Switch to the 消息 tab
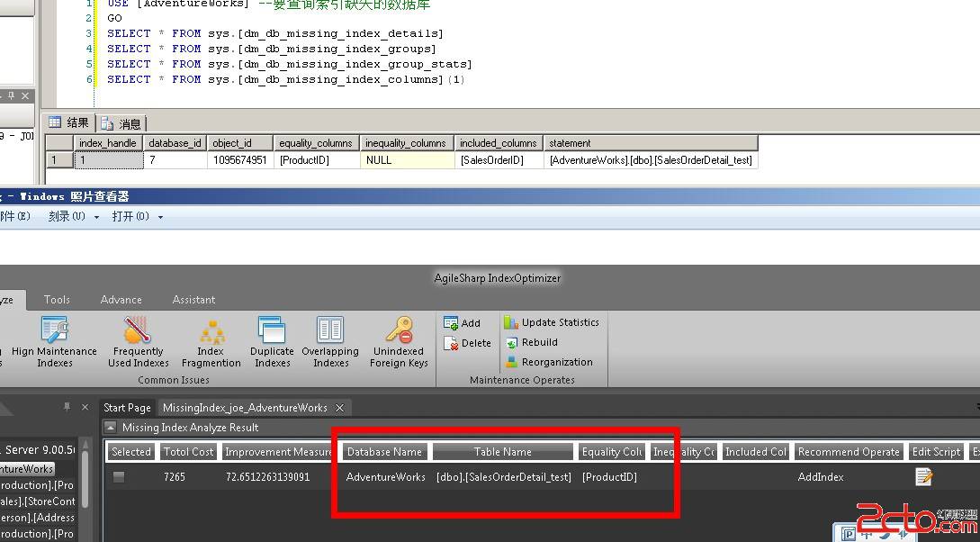This screenshot has height=542, width=980. coord(126,122)
